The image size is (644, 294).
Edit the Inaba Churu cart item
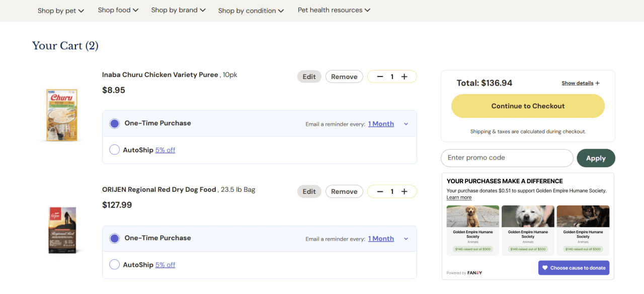click(x=309, y=77)
